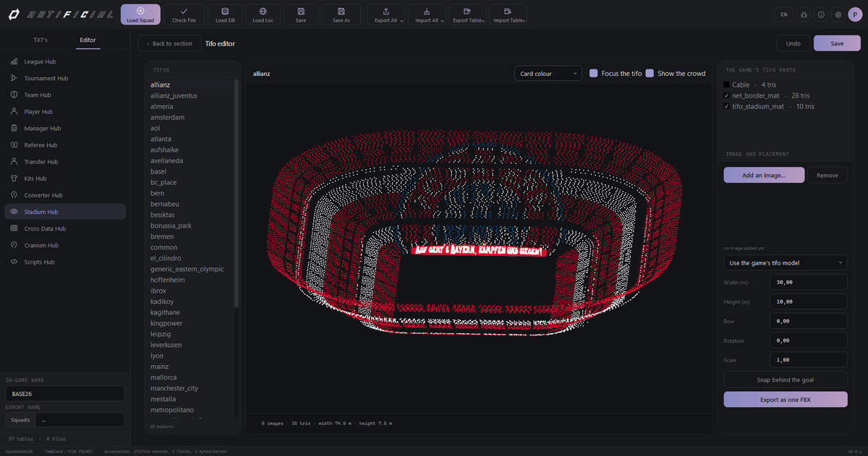Screen dimensions: 868x456
Task: Open Player Hub in sidebar
Action: point(65,111)
